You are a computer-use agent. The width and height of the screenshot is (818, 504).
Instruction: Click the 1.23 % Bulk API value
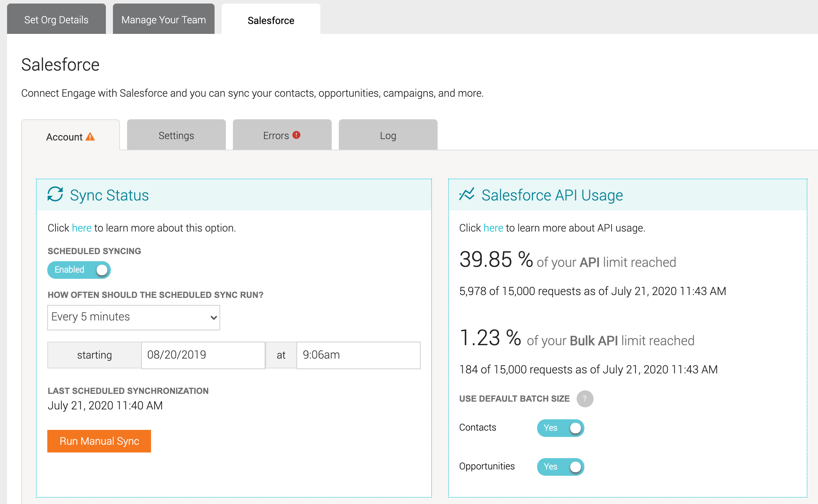(x=491, y=338)
